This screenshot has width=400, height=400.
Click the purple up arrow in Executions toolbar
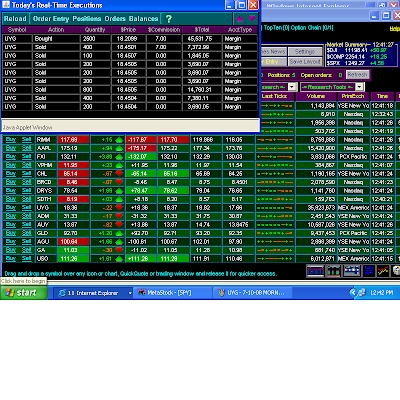click(x=239, y=19)
